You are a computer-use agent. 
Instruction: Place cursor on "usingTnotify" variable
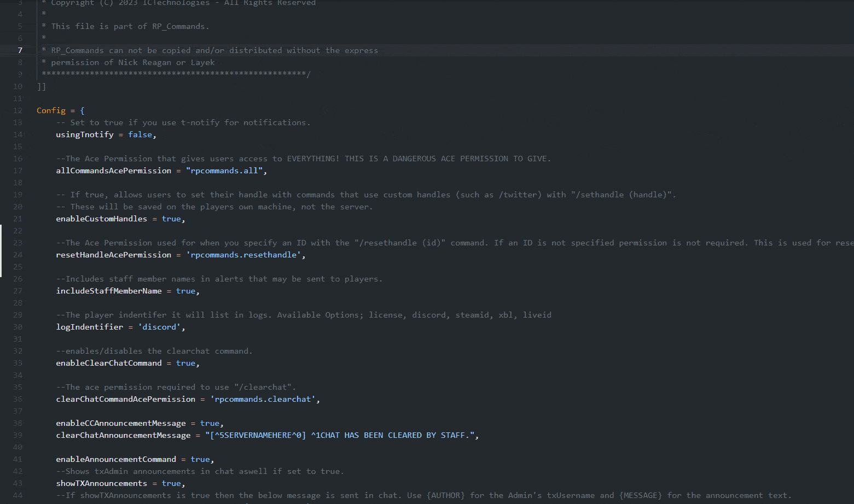(x=85, y=134)
